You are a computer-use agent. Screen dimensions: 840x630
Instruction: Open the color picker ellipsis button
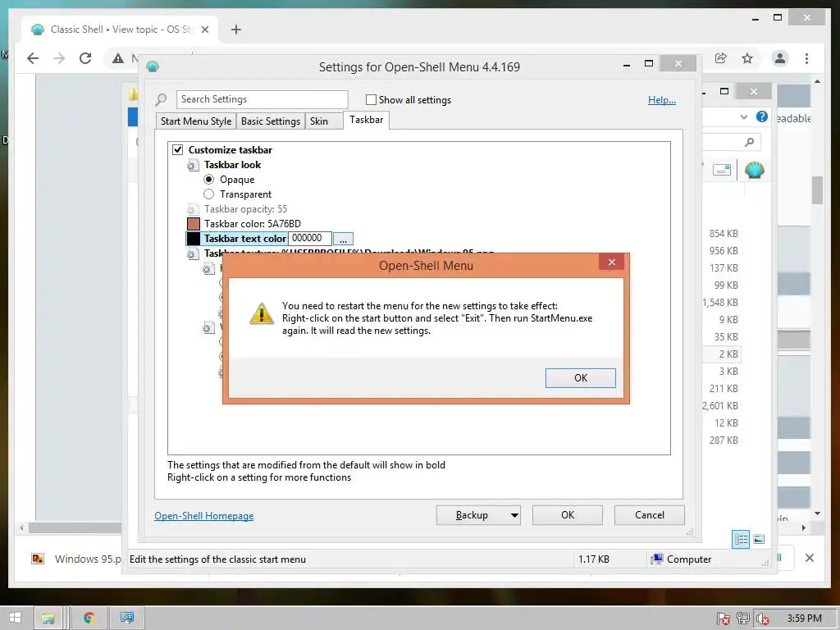click(343, 239)
